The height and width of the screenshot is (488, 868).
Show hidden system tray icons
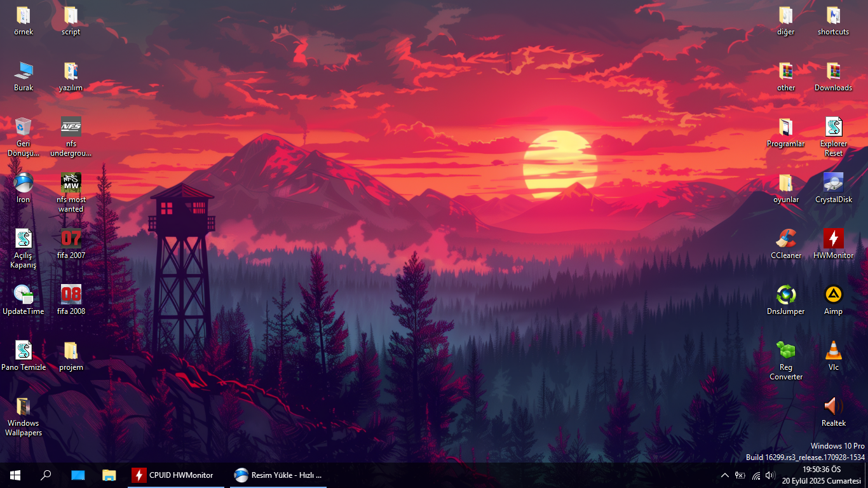point(724,475)
